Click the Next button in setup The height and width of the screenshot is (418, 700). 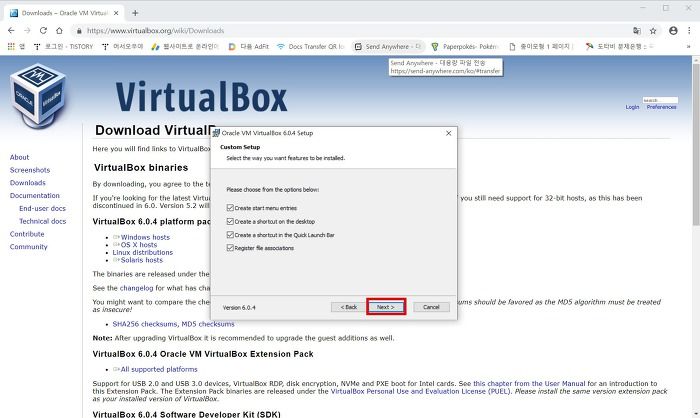pyautogui.click(x=386, y=307)
